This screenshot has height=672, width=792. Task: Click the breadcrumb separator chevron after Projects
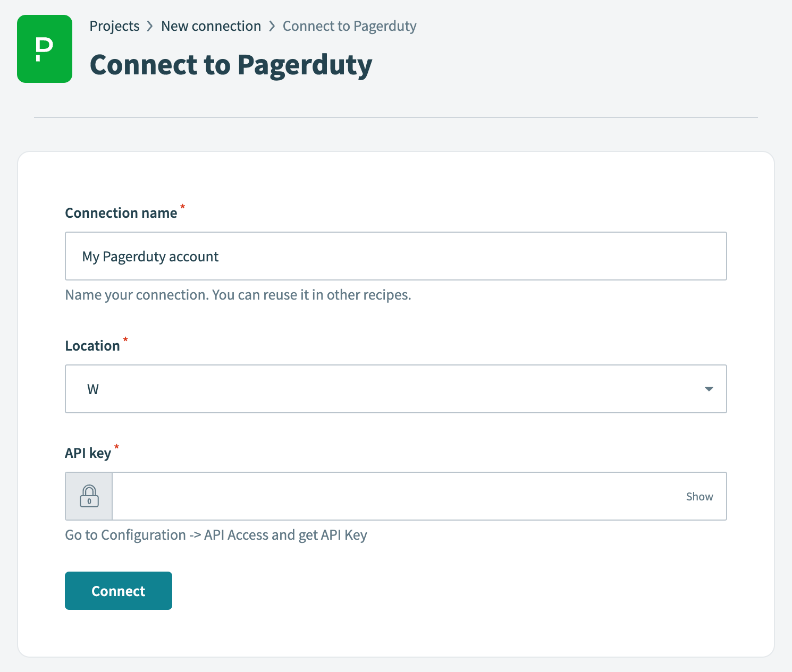[150, 25]
